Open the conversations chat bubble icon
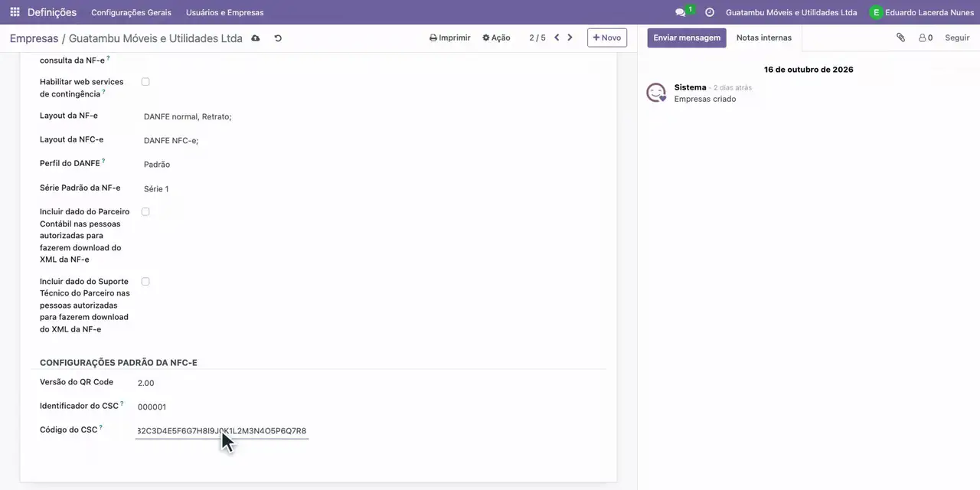 [680, 12]
